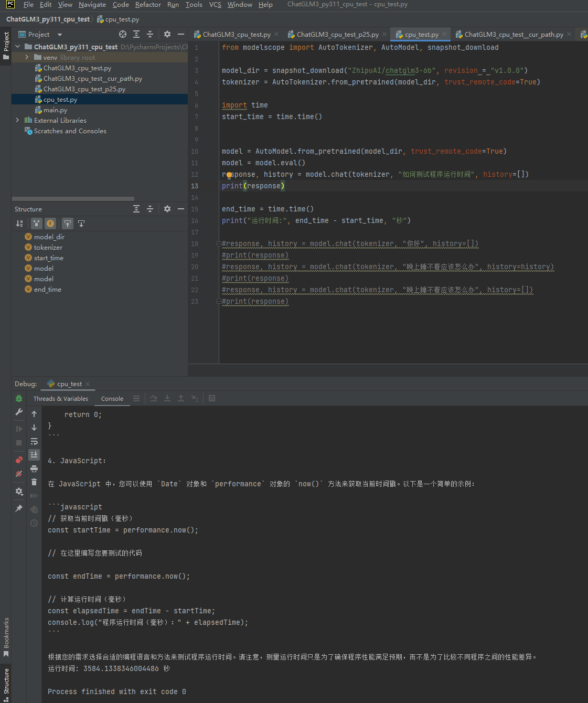
Task: Toggle Scroll to End in console toolbar
Action: 34,455
